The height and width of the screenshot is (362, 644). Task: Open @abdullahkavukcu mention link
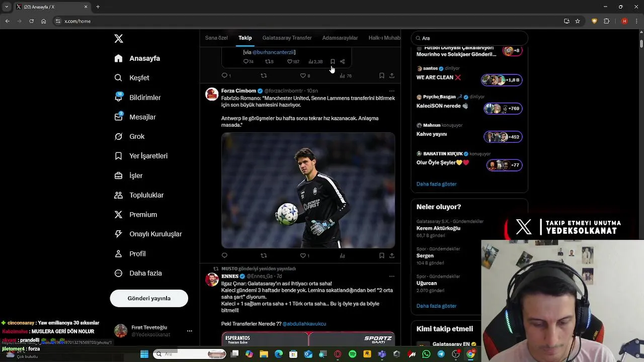[304, 324]
